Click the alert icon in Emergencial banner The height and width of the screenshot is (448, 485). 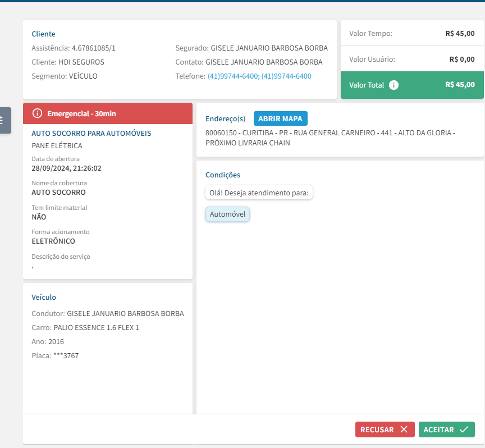point(38,113)
